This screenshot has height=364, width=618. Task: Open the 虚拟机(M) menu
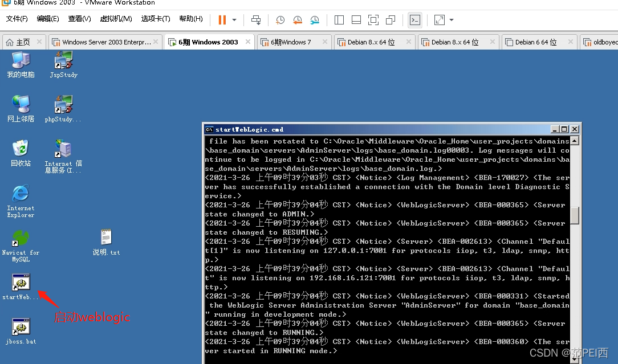[116, 19]
